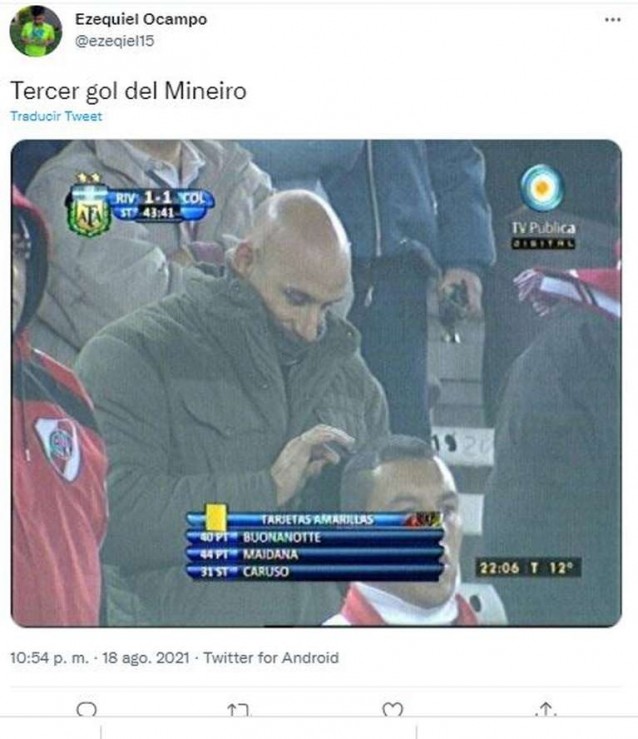Share the tweet via upload arrow icon
Viewport: 638px width, 739px height.
click(x=546, y=709)
